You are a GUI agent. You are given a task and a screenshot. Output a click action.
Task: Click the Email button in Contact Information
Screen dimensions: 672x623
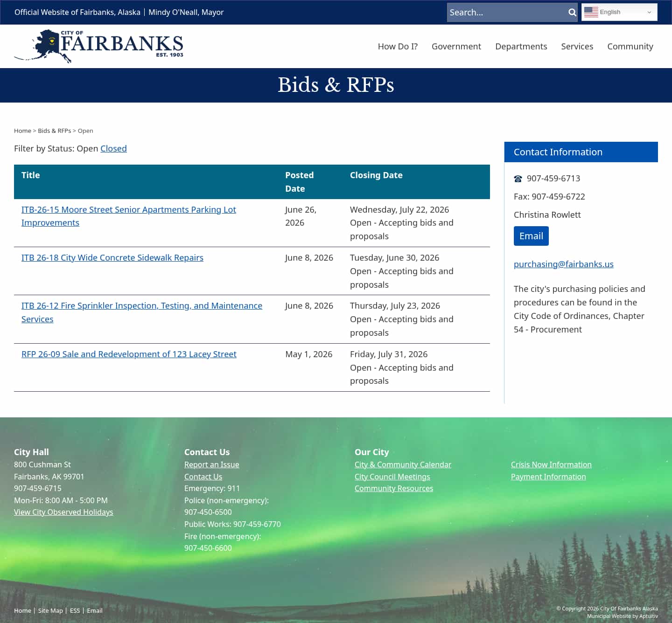pyautogui.click(x=531, y=236)
